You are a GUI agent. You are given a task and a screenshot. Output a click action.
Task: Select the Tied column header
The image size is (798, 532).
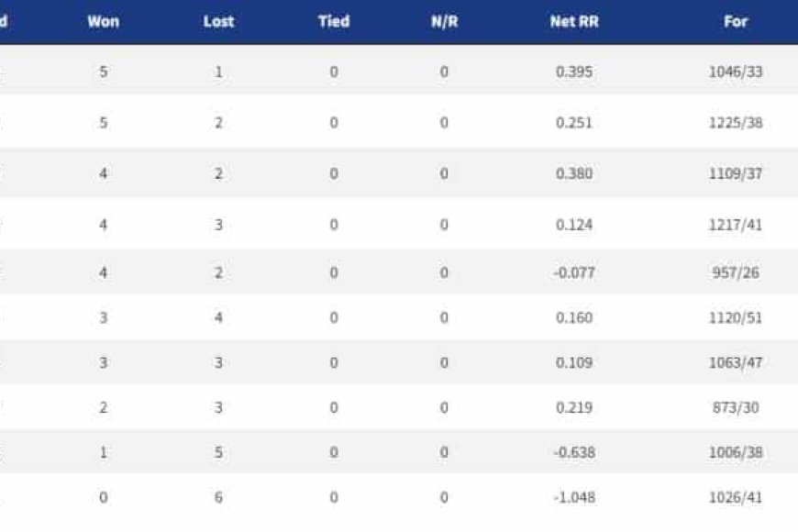[x=333, y=21]
